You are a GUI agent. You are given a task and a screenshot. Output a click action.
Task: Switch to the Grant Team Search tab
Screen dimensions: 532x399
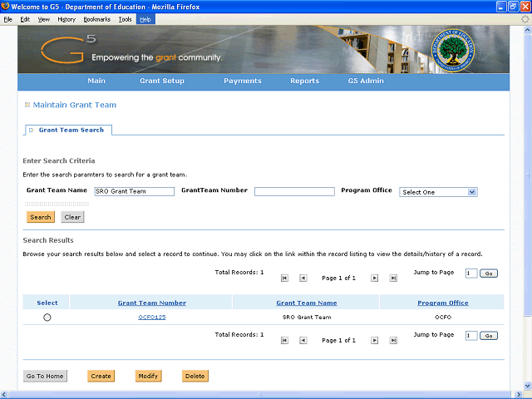71,130
